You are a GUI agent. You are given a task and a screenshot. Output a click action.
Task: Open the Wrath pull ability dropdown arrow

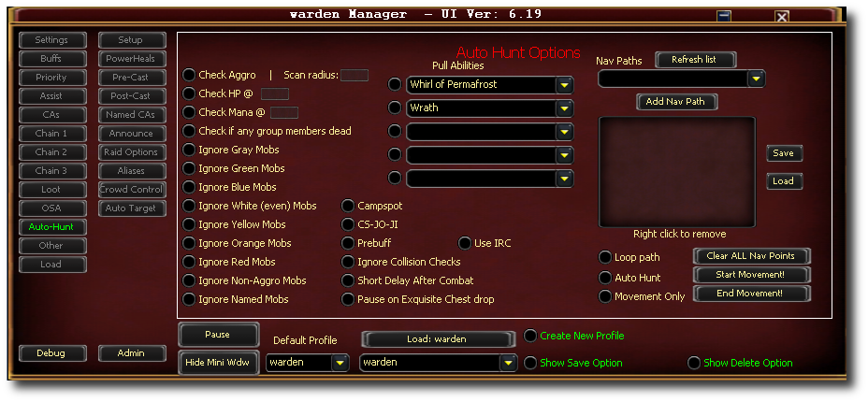[563, 108]
